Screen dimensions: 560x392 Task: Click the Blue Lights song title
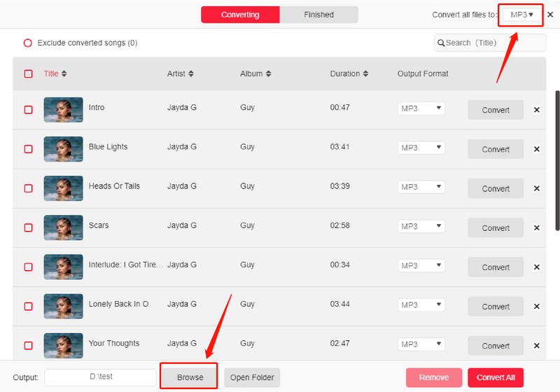coord(108,147)
